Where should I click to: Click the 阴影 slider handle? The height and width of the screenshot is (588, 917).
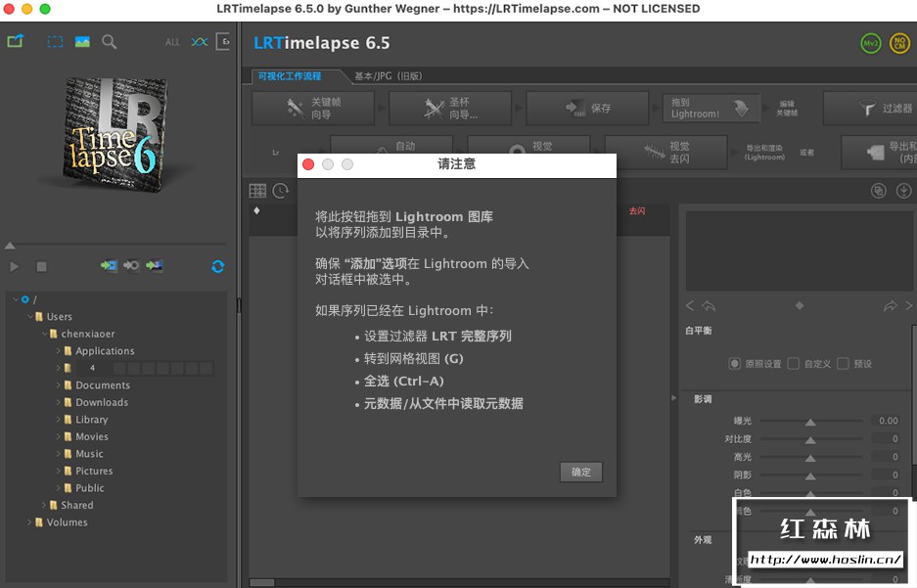click(x=810, y=475)
